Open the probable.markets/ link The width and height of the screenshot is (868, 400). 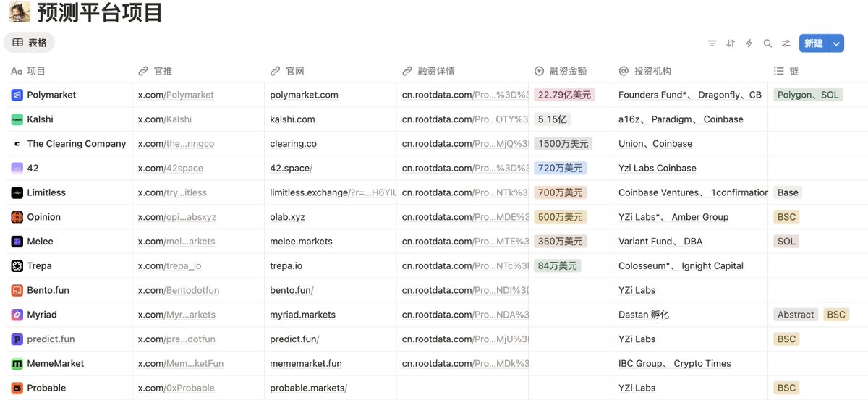pos(308,388)
